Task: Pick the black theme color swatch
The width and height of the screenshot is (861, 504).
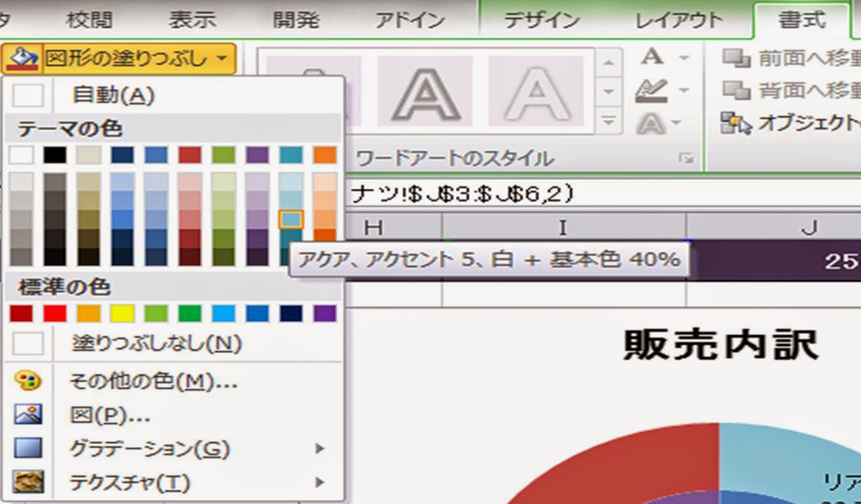Action: [x=55, y=155]
